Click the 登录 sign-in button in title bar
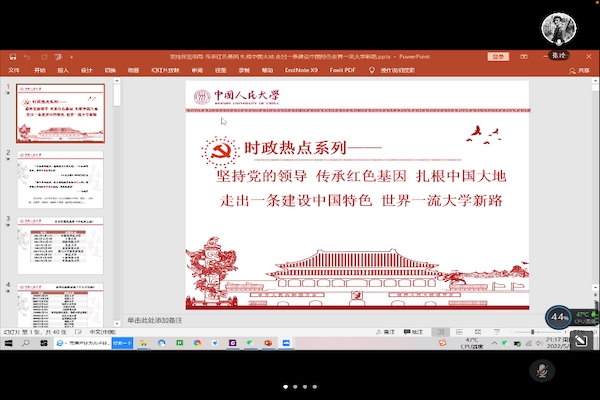 (x=498, y=57)
